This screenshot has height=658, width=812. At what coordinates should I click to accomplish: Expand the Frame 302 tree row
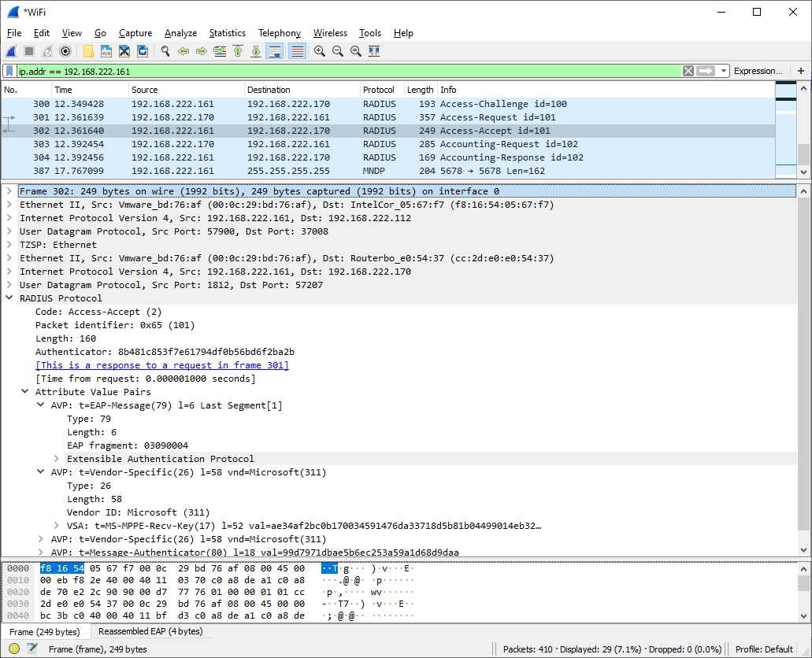click(9, 191)
